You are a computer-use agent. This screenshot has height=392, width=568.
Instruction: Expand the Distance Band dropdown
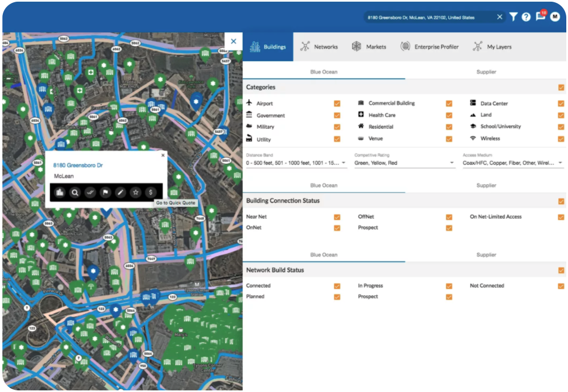296,163
